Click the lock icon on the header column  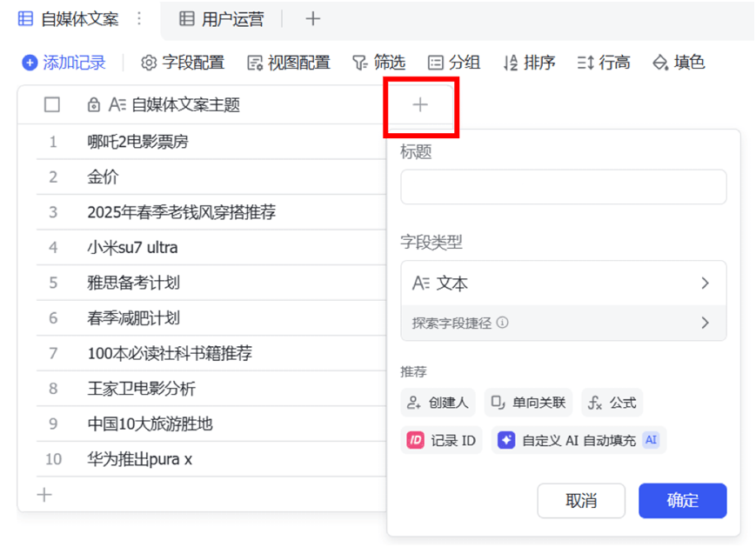point(94,104)
